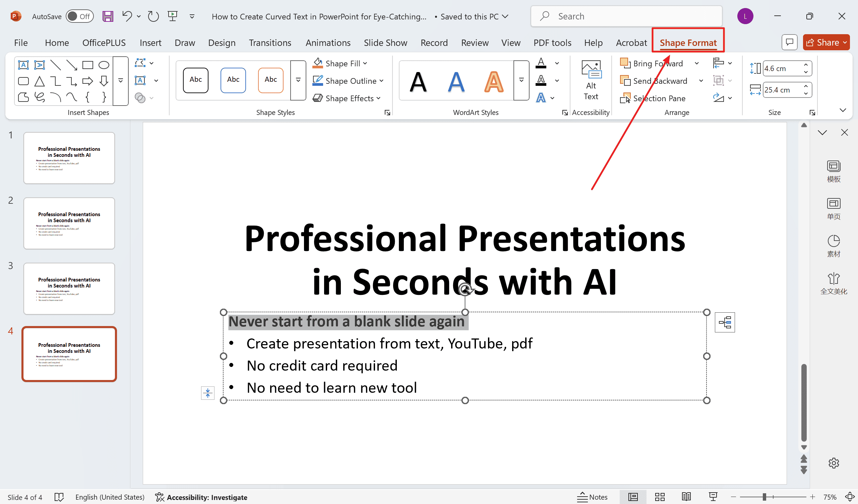Click the AutoFit options icon
This screenshot has width=858, height=504.
[x=208, y=393]
